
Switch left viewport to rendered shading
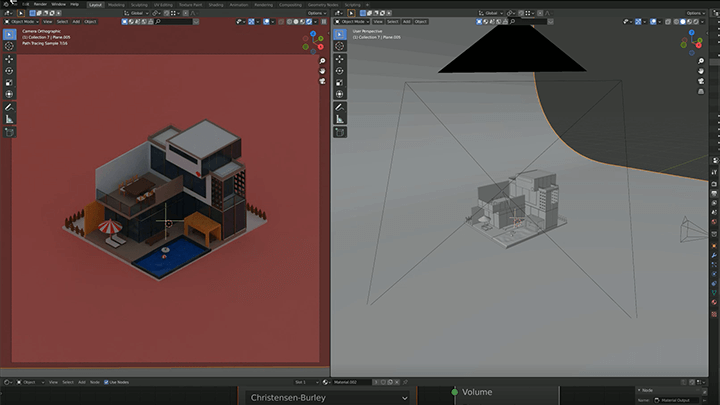(309, 22)
